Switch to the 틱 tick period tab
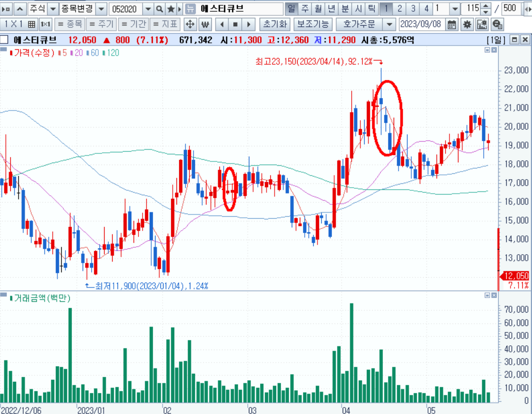532x414 pixels. point(372,9)
